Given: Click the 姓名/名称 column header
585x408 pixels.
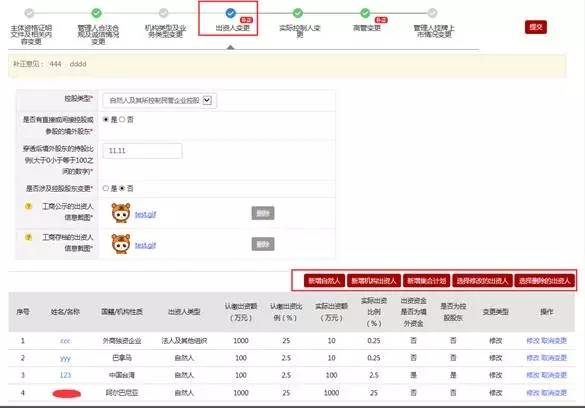Looking at the screenshot, I should coord(65,312).
